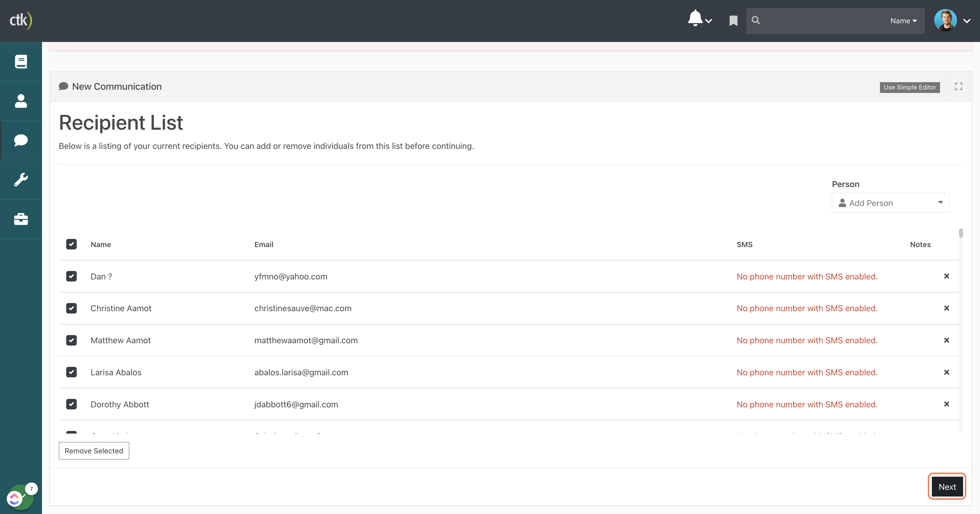Click the bookmark icon in header
The width and height of the screenshot is (980, 514).
click(733, 20)
